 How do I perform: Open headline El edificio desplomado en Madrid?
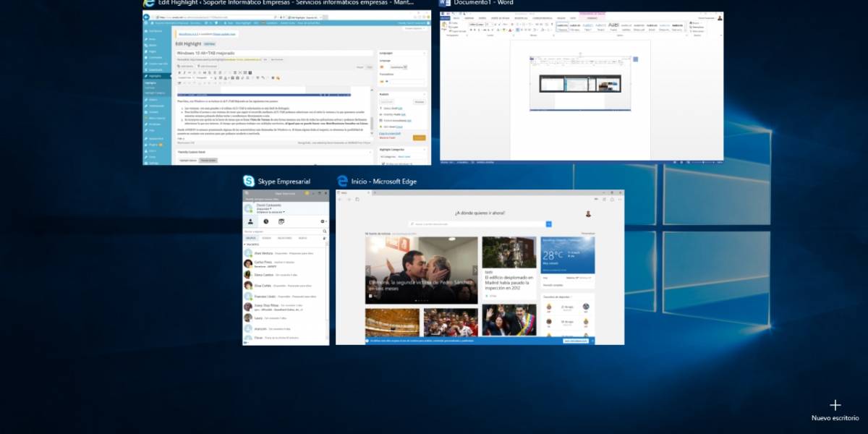[509, 282]
